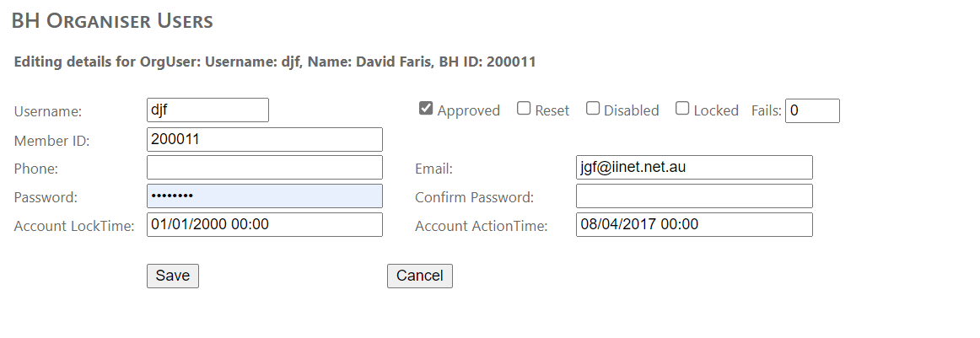Viewport: 980px width, 338px height.
Task: Focus the masked Password field
Action: pos(264,196)
